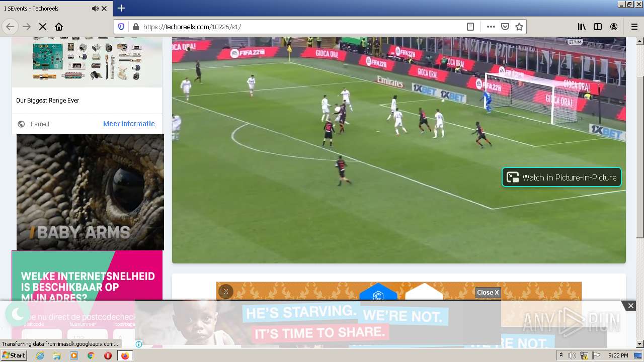This screenshot has width=644, height=362.
Task: Click the ad info icon
Action: tap(139, 344)
